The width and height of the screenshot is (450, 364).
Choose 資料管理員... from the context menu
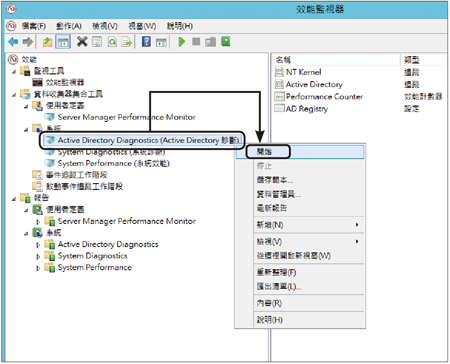(x=300, y=194)
